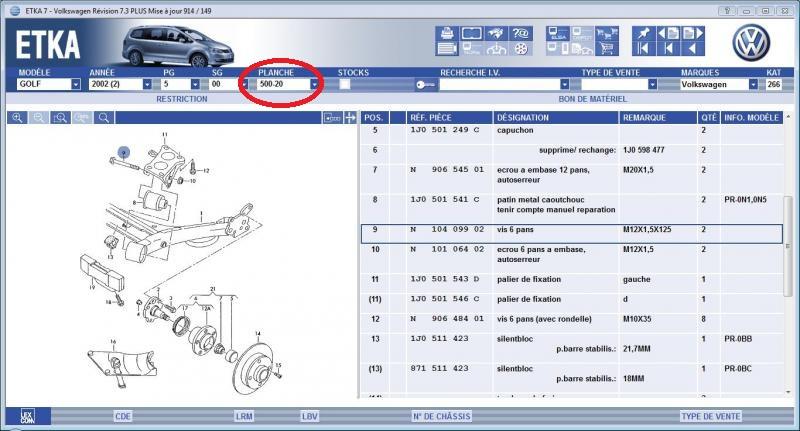
Task: Click the RÉF. PIÈCE column header
Action: [x=449, y=118]
